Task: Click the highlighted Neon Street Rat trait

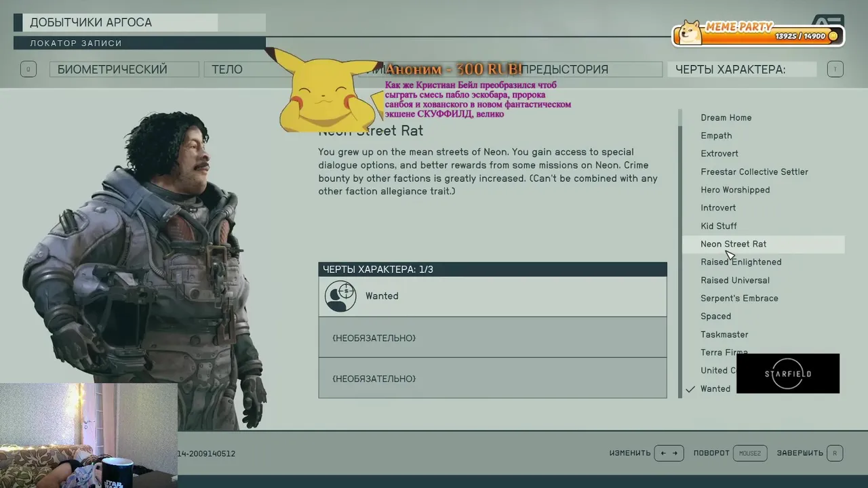Action: click(x=763, y=244)
